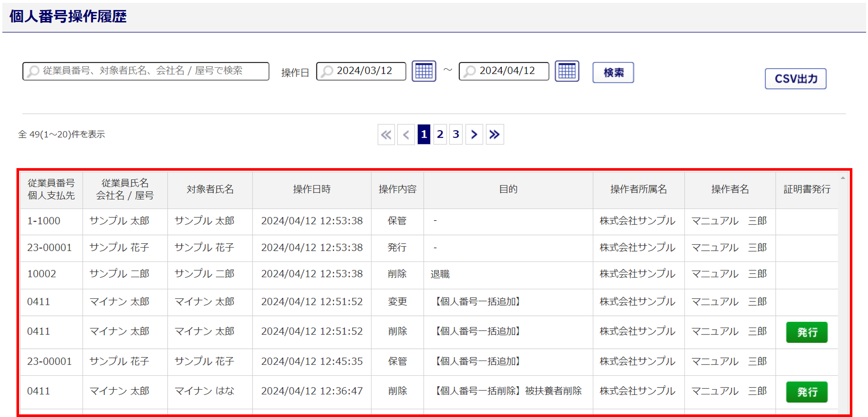868x417 pixels.
Task: Select the row for employee 10002
Action: [42, 274]
